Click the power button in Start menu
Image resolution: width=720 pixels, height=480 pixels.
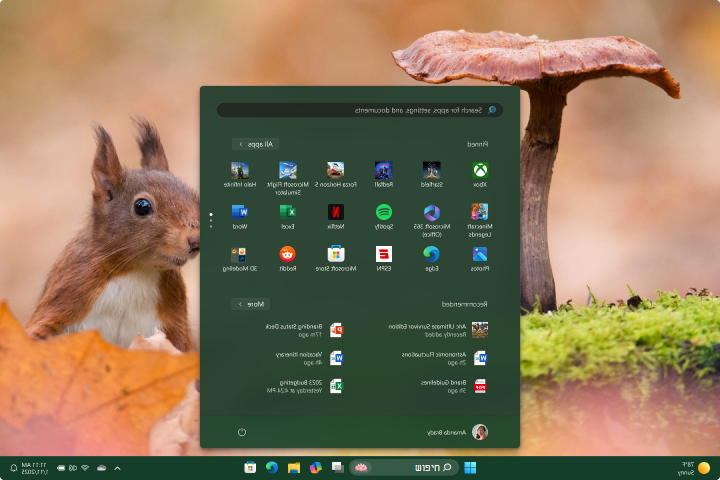point(242,432)
